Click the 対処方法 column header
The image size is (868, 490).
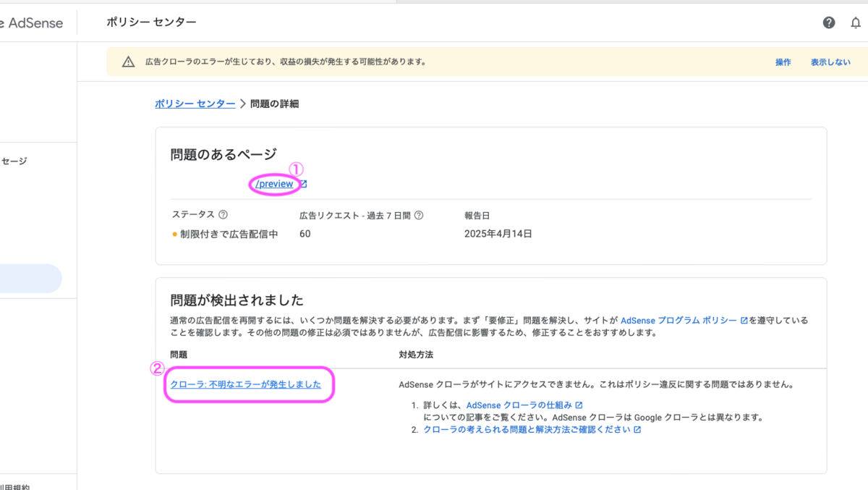[x=416, y=355]
